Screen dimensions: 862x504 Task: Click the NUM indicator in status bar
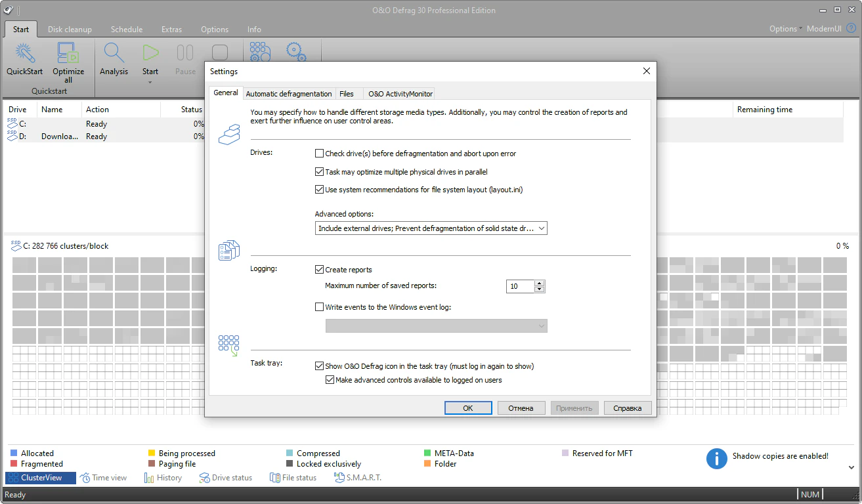(x=810, y=494)
